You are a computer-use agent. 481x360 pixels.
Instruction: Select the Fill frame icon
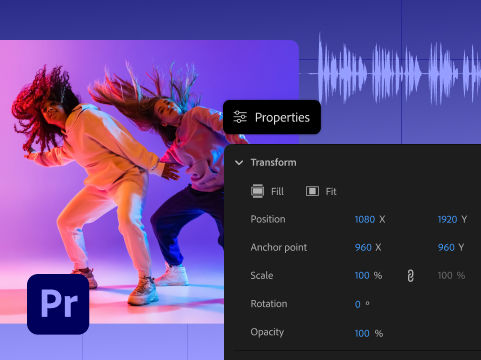(x=257, y=191)
